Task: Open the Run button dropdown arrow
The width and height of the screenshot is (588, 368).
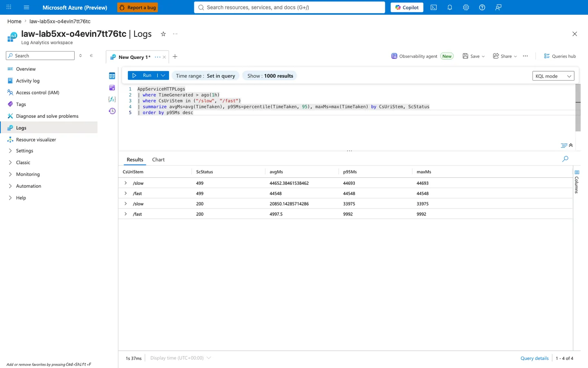Action: 163,76
